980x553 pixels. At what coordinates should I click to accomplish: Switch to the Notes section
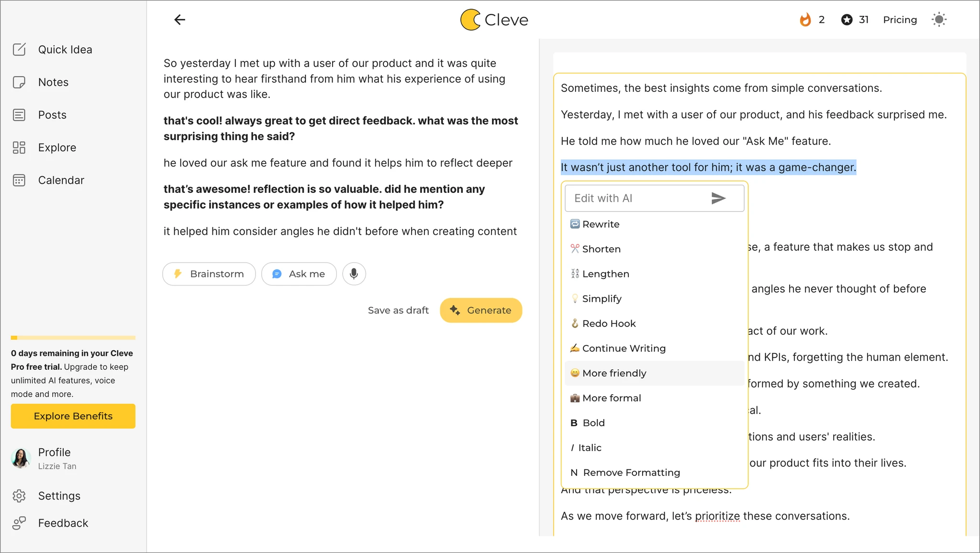coord(53,82)
